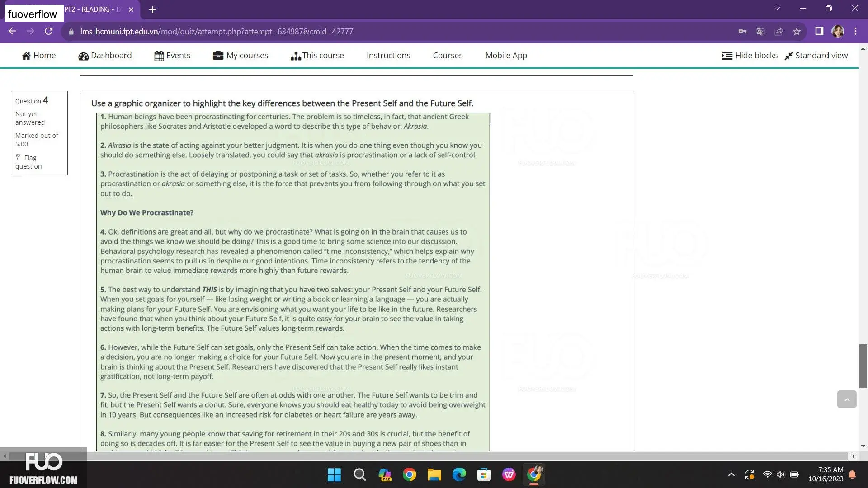Open the battery status tray icon
Screen dimensions: 868x488
[x=795, y=474]
